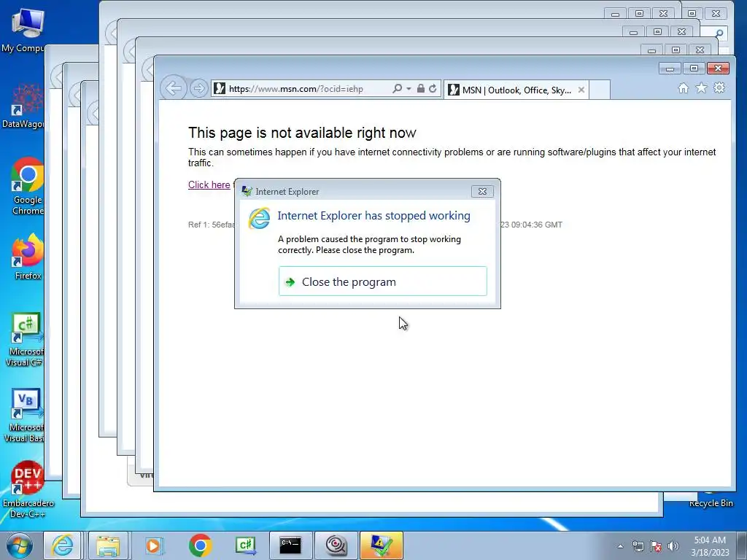Click the Close the program button

(x=382, y=281)
